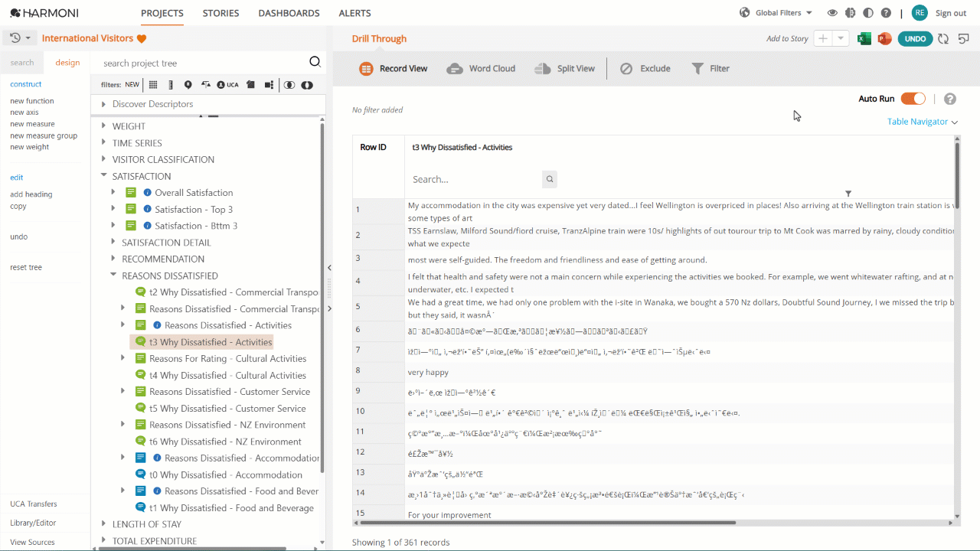This screenshot has width=980, height=551.
Task: Open the Table Navigator dropdown
Action: pyautogui.click(x=923, y=122)
